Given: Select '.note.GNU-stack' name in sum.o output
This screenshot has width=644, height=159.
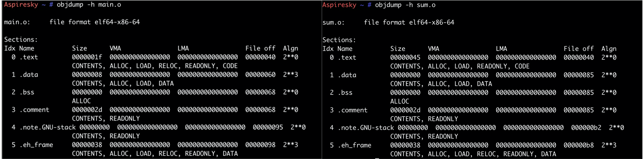Looking at the screenshot, I should [x=366, y=128].
